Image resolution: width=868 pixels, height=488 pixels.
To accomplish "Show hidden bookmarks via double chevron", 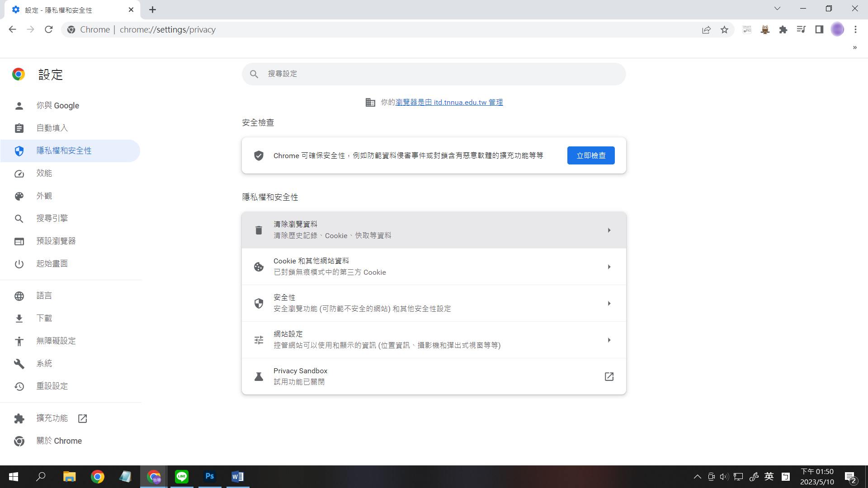I will point(855,47).
